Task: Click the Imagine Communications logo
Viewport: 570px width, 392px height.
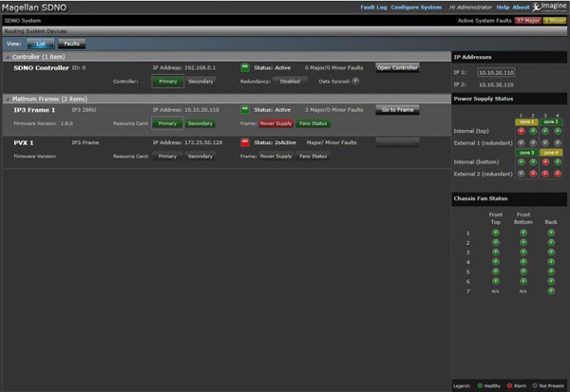Action: point(550,7)
